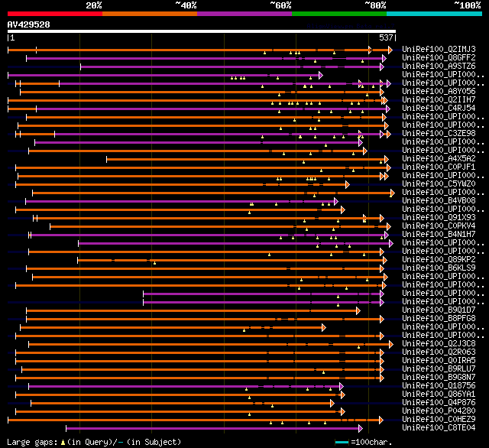The image size is (489, 448).
Task: Click the Large gaps legend text
Action: pos(94,442)
